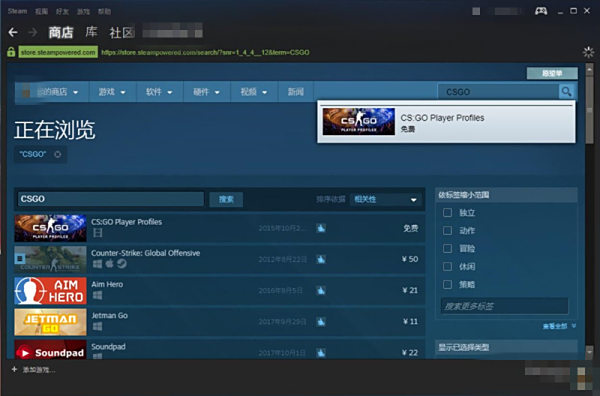Viewport: 600px width, 396px height.
Task: Click the plus icon beside 添加游戏
Action: pos(14,369)
